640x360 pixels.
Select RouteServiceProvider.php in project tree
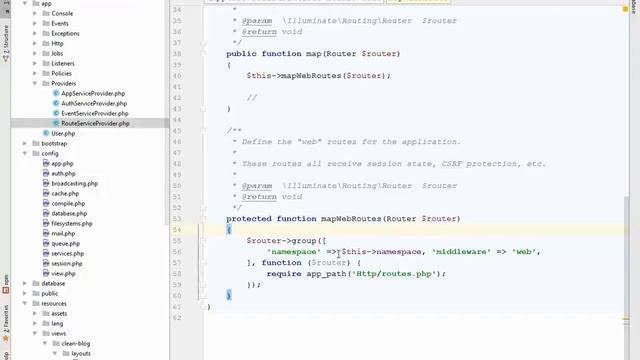tap(95, 123)
